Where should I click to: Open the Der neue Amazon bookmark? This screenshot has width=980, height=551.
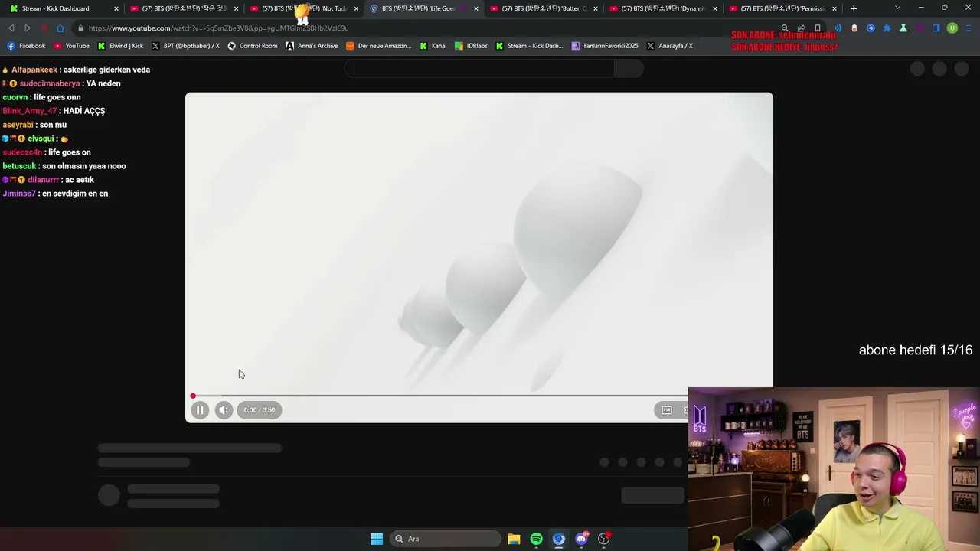[379, 46]
